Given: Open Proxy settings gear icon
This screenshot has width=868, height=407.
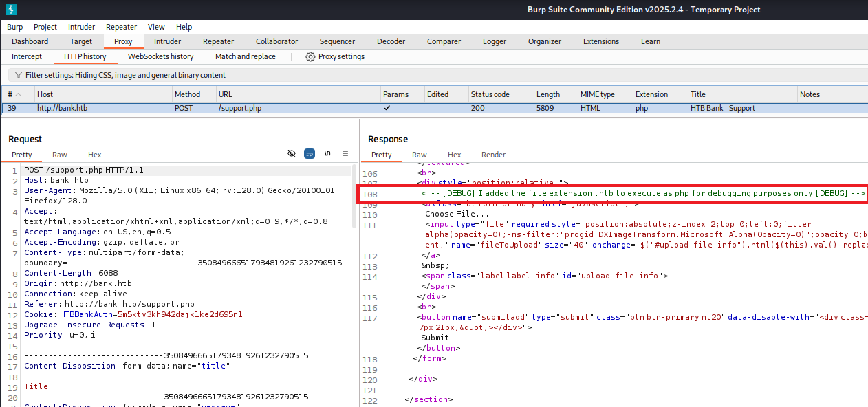Looking at the screenshot, I should tap(310, 56).
